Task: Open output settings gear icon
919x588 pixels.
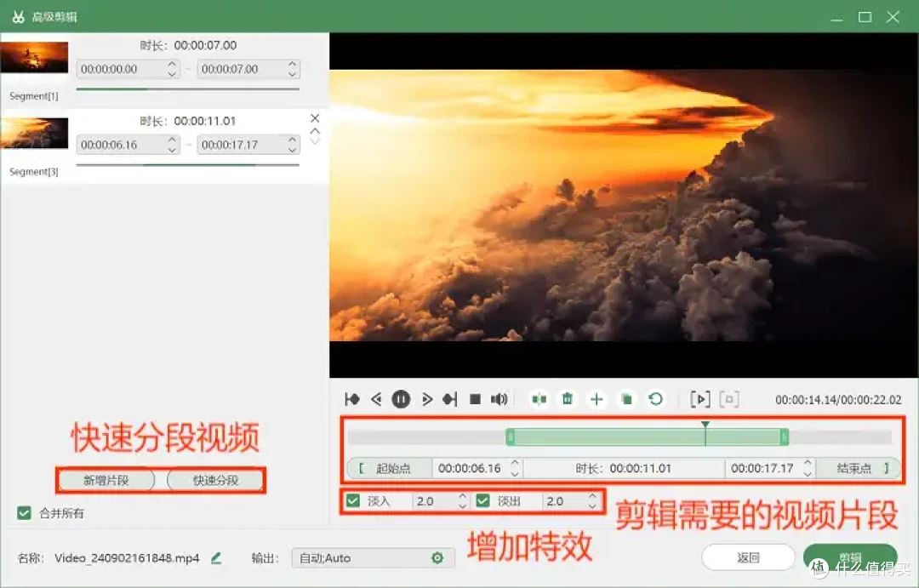Action: [x=437, y=558]
